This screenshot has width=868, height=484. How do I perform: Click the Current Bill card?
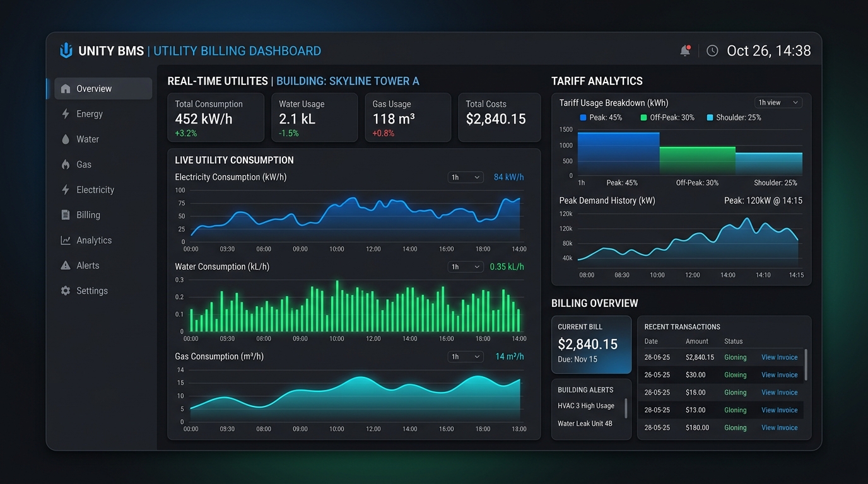click(591, 345)
